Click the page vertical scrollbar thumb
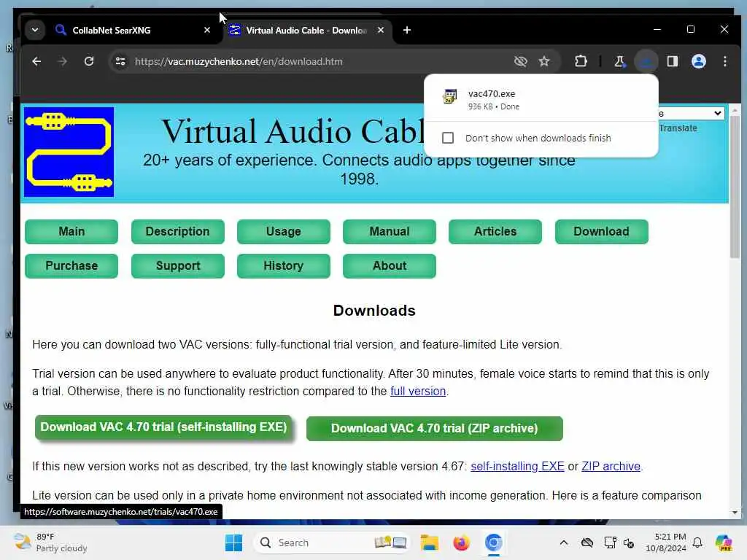 (x=735, y=187)
